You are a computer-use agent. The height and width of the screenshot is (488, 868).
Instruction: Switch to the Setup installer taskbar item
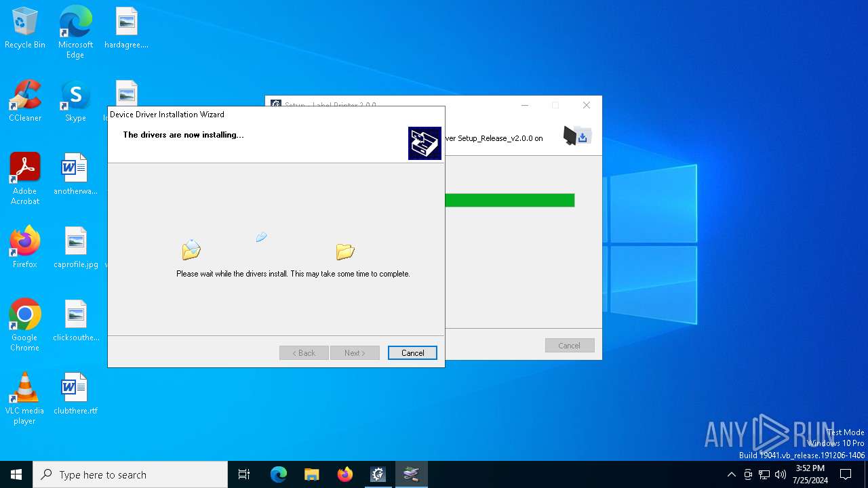pos(378,474)
